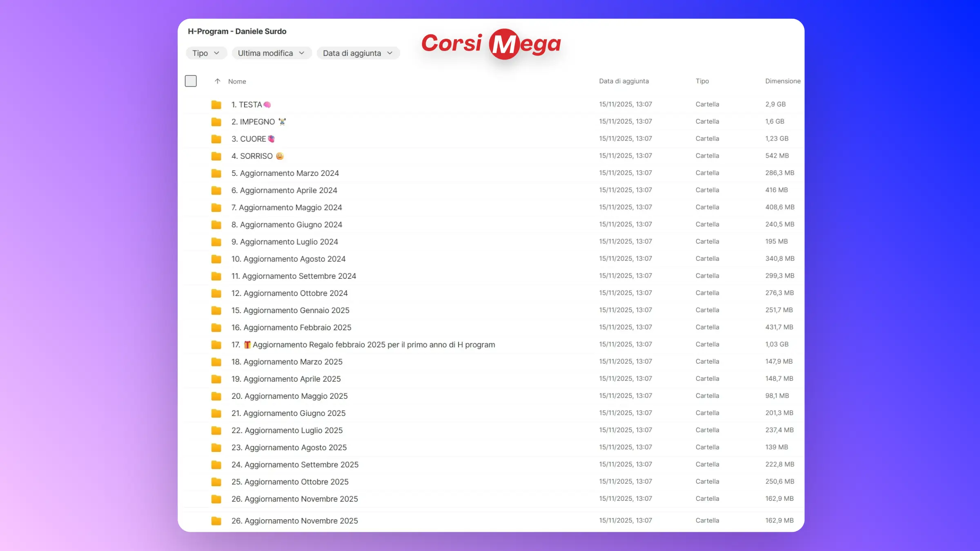Viewport: 980px width, 551px height.
Task: Click folder icon of 25. Aggiornamento Ottobre 2025
Action: [x=216, y=482]
